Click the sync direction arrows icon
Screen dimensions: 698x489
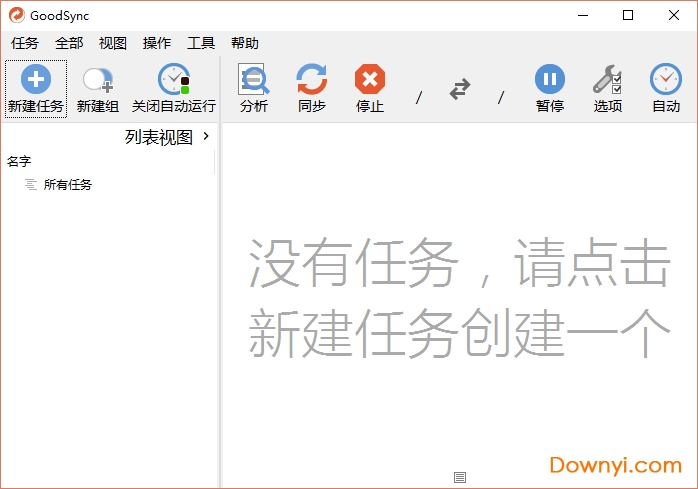click(x=460, y=90)
